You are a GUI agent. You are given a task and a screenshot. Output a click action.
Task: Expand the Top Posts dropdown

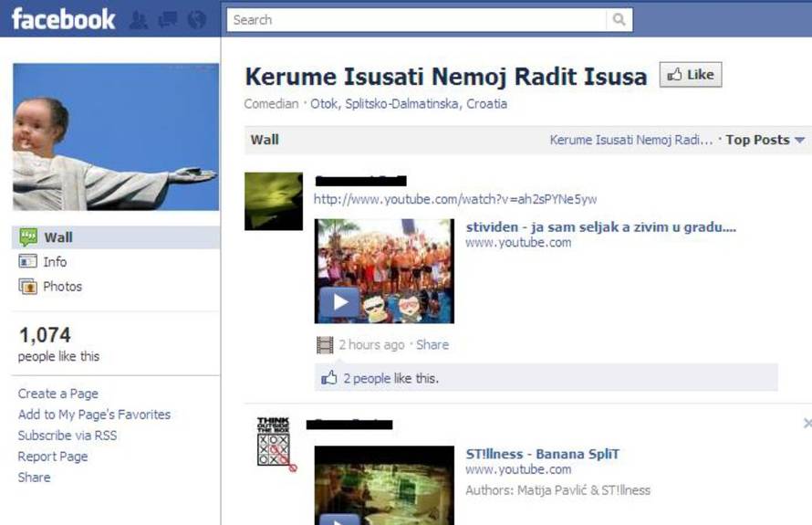(765, 140)
